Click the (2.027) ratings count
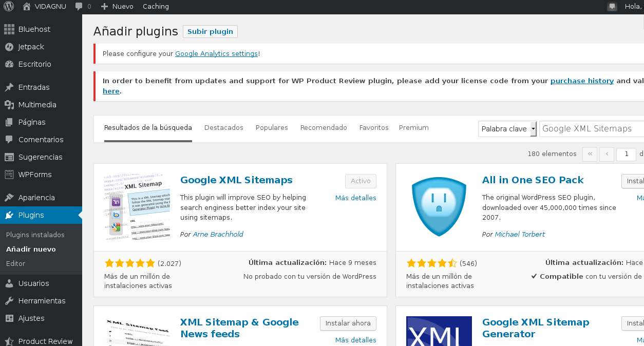This screenshot has width=644, height=346. (x=169, y=263)
